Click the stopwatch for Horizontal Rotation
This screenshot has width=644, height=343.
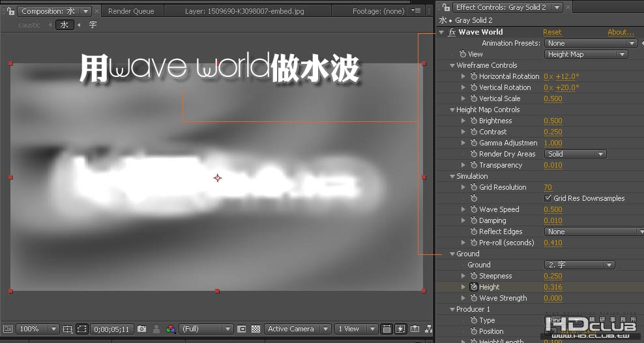click(x=474, y=76)
